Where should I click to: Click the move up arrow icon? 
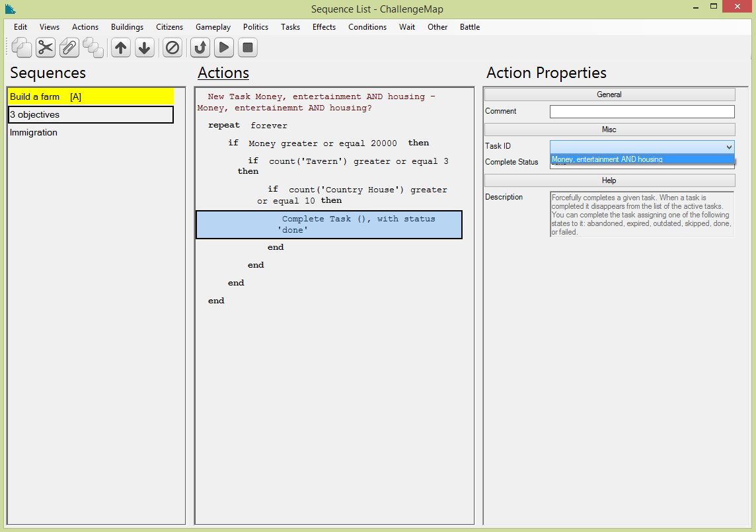pos(120,48)
